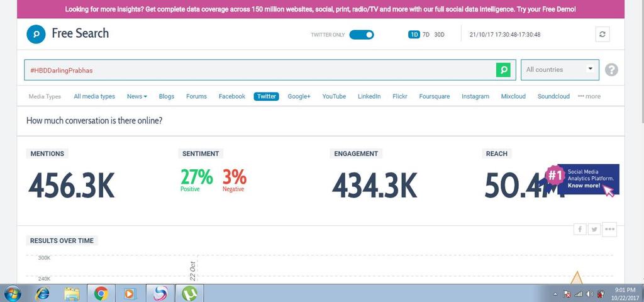The width and height of the screenshot is (644, 302).
Task: Select Google+ media type
Action: pos(299,96)
